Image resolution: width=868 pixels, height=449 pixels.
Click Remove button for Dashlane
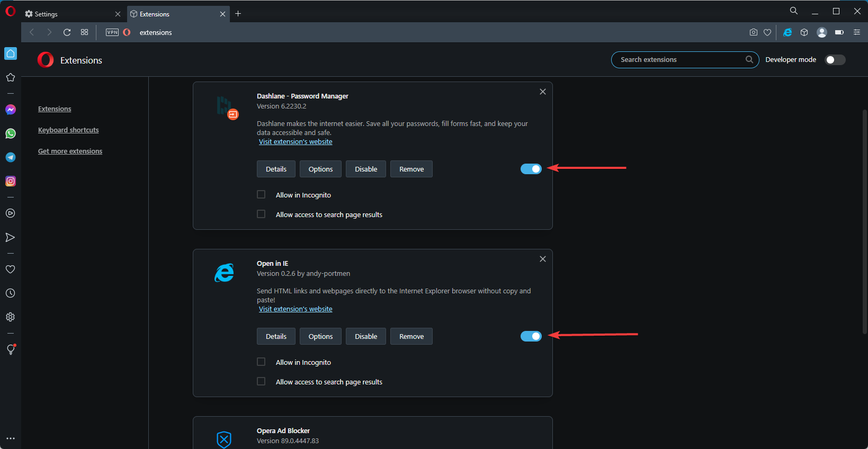(411, 169)
